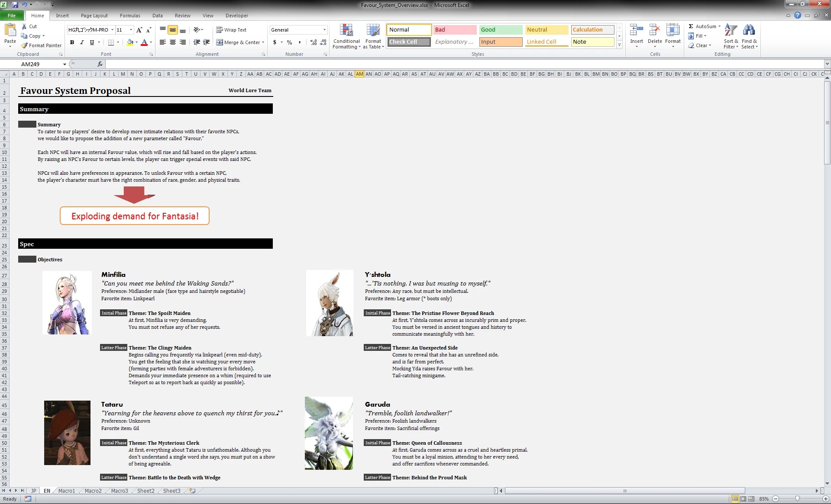Switch to the Developer ribbon tab
The width and height of the screenshot is (831, 504).
coord(237,16)
